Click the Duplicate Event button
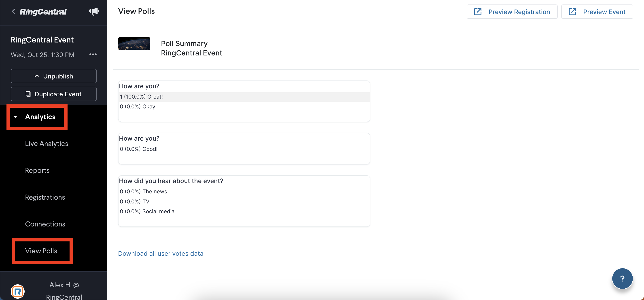This screenshot has width=644, height=300. 53,94
